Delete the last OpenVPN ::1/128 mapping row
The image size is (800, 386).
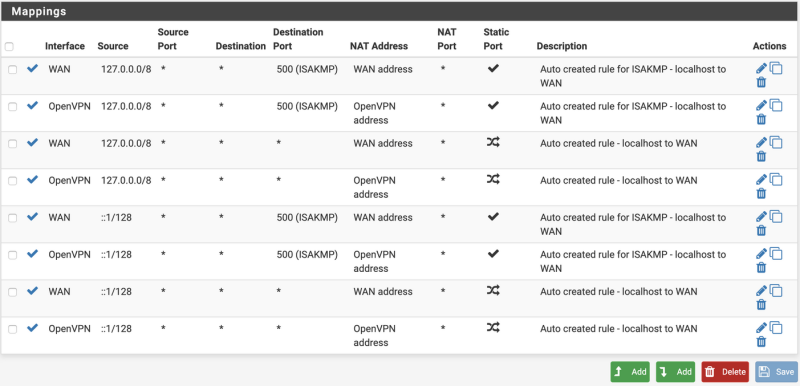pos(761,342)
